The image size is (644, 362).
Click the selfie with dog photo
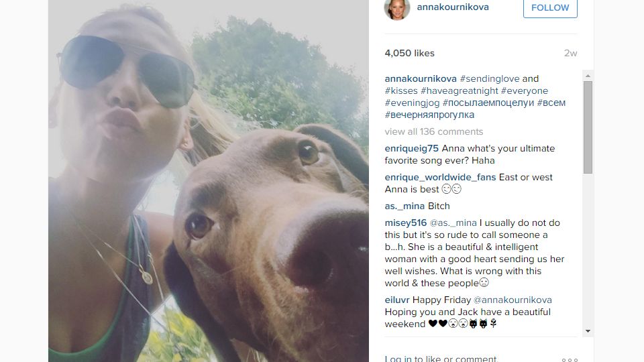208,181
